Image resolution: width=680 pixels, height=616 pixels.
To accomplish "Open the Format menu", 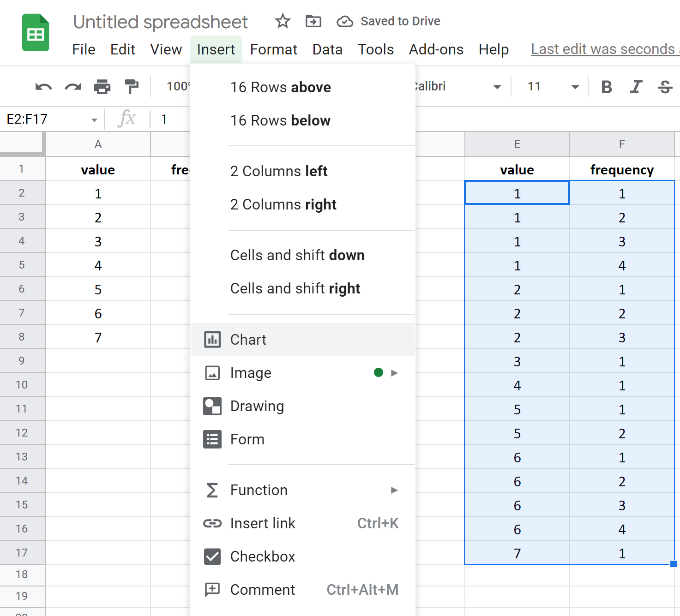I will (x=273, y=49).
